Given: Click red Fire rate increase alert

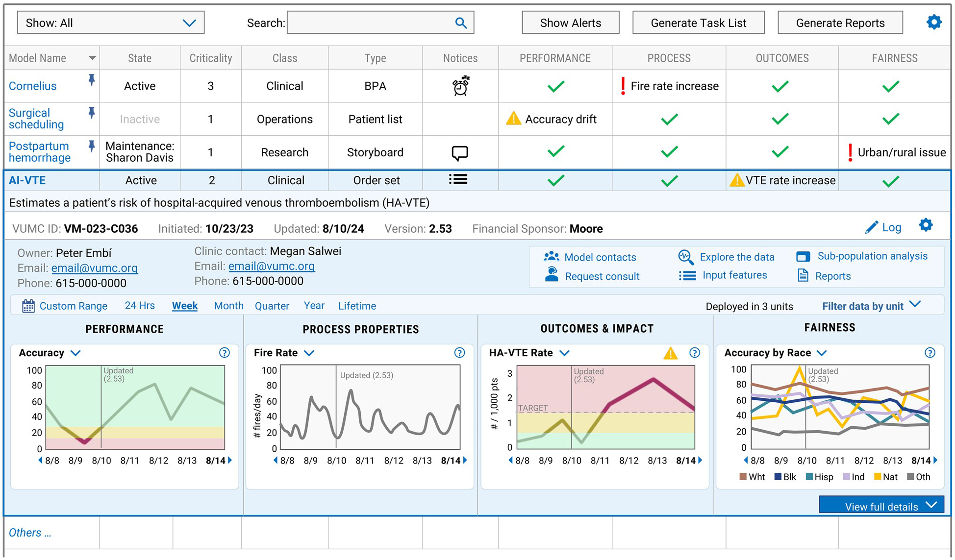Looking at the screenshot, I should click(623, 86).
